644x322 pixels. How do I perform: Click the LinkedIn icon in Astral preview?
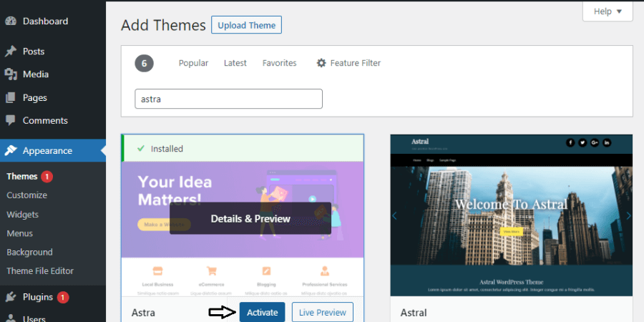click(x=607, y=142)
